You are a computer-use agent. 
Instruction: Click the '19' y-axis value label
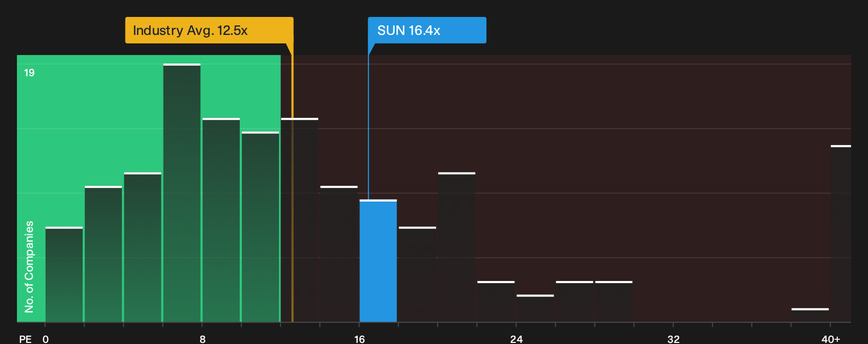tap(29, 73)
